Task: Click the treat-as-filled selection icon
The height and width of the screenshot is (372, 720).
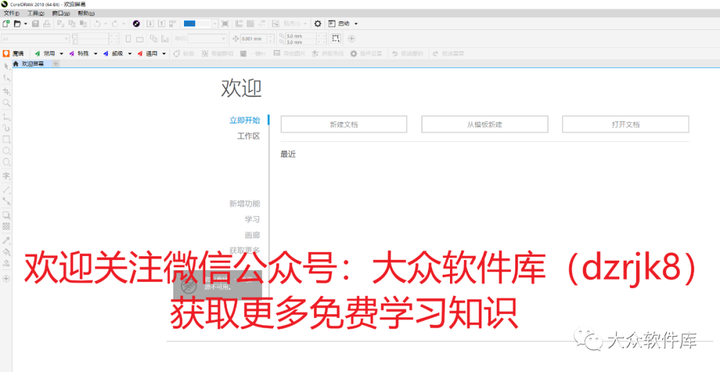Action: pos(336,38)
